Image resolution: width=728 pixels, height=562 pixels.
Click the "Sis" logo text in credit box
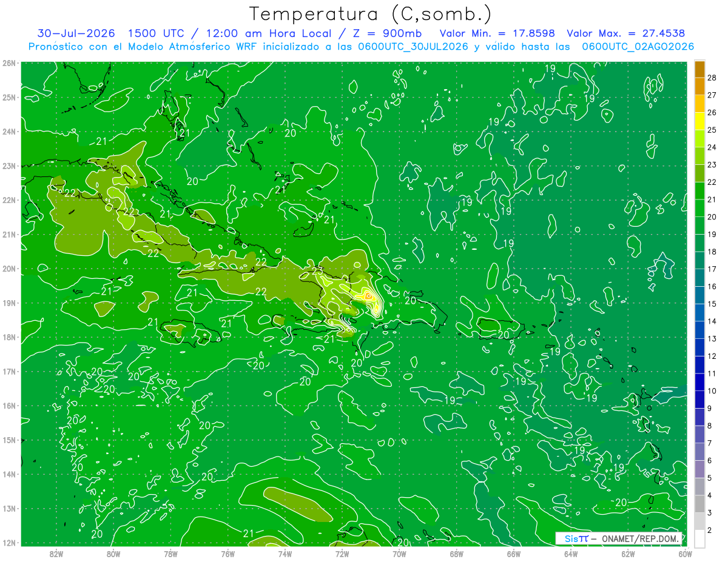(571, 538)
